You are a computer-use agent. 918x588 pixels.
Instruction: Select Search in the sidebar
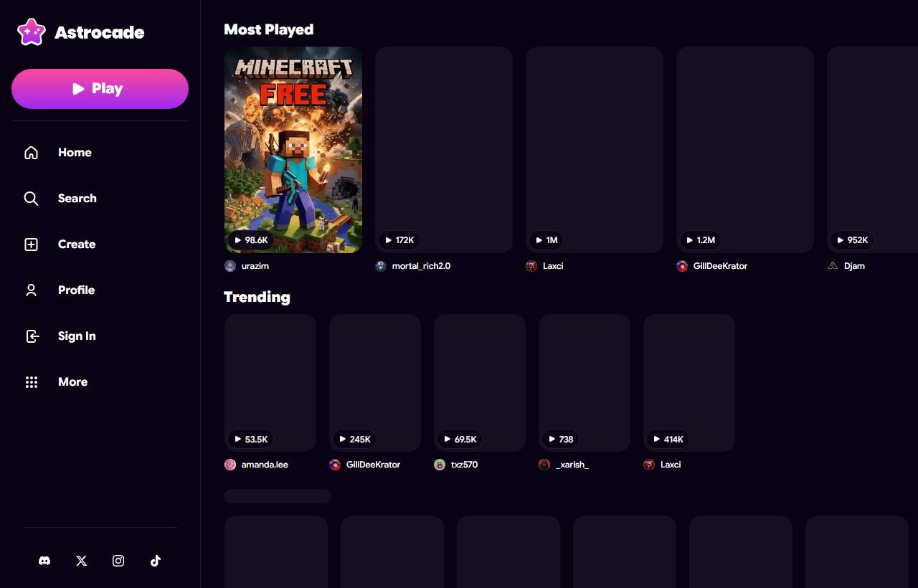pos(77,199)
